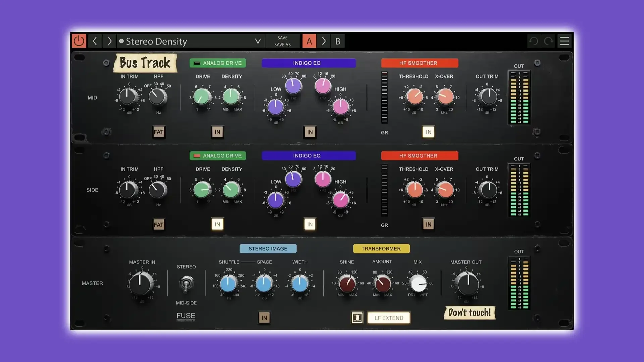This screenshot has width=644, height=362.
Task: Open the preset list chevron
Action: [x=258, y=41]
